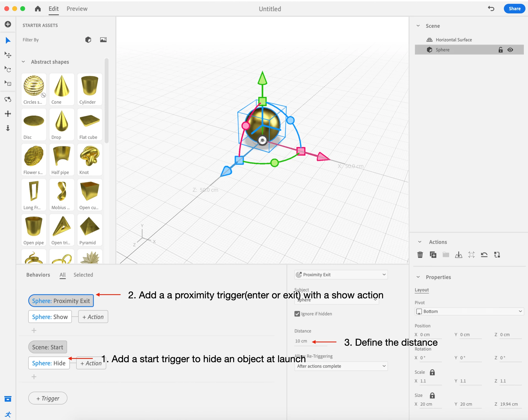Click the red X-axis arrow gizmo
The height and width of the screenshot is (420, 528).
tap(323, 157)
